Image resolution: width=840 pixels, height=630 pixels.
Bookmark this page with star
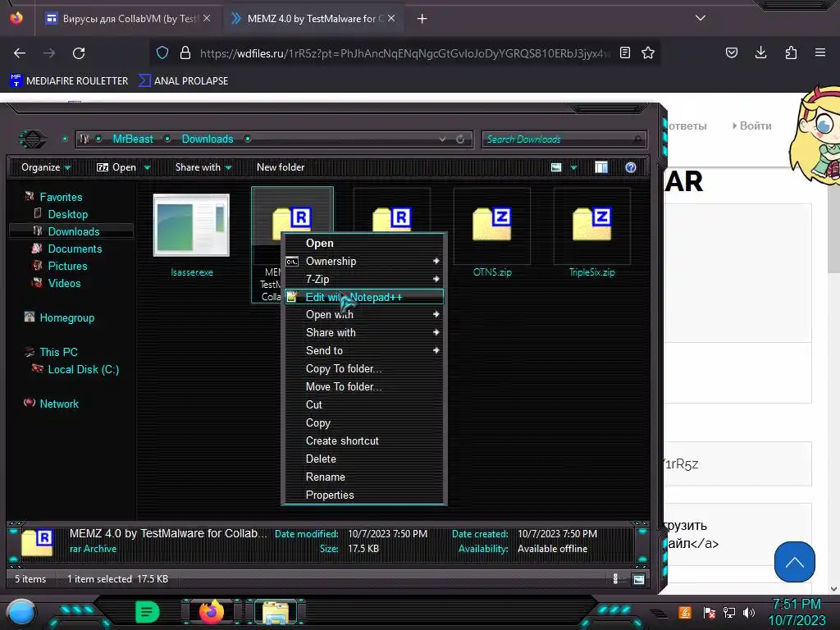648,52
